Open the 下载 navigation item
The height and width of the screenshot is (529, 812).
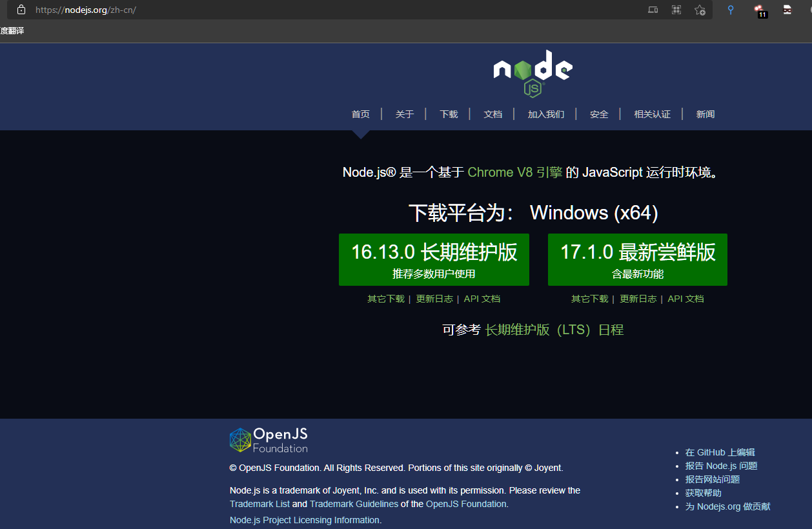449,114
